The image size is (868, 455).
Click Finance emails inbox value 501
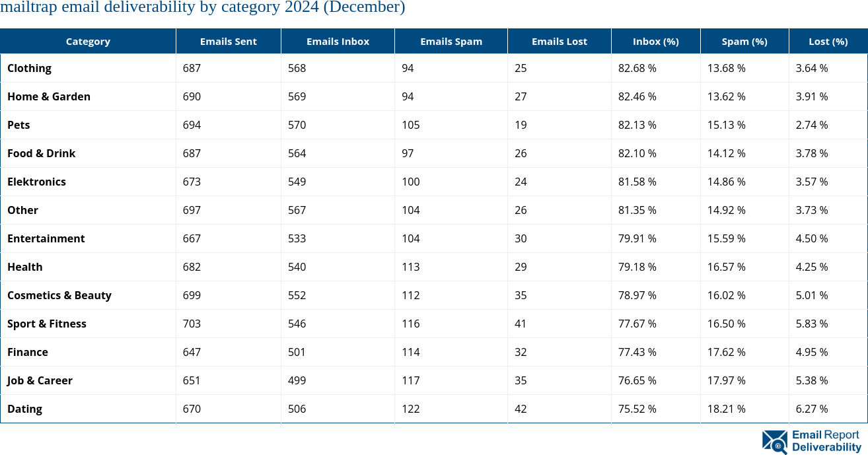click(x=297, y=352)
